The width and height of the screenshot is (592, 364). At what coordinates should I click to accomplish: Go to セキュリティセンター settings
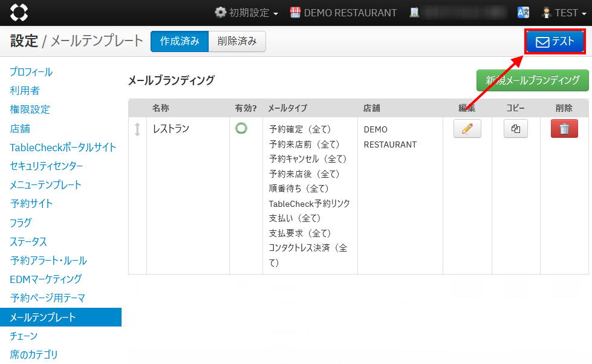46,166
